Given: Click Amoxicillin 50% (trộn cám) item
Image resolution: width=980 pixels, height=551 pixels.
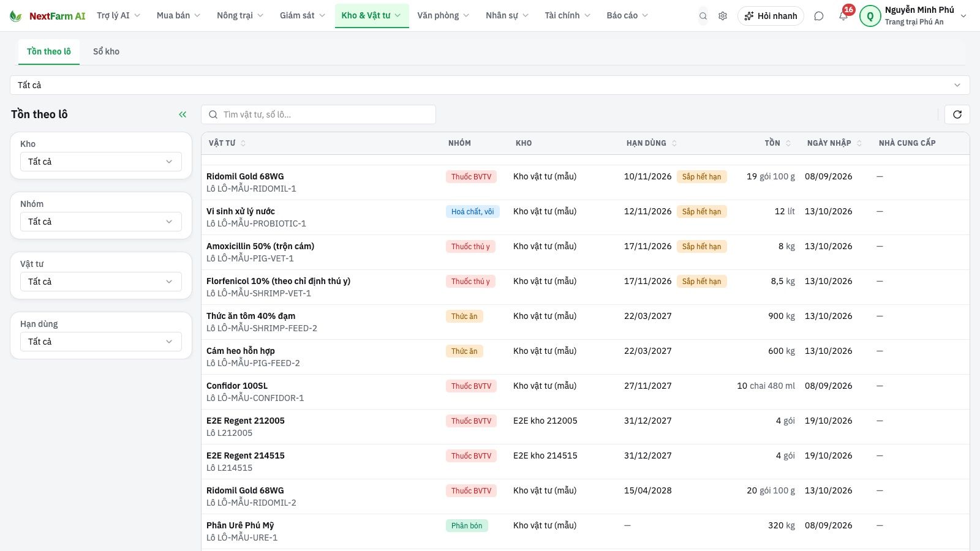Looking at the screenshot, I should tap(260, 246).
